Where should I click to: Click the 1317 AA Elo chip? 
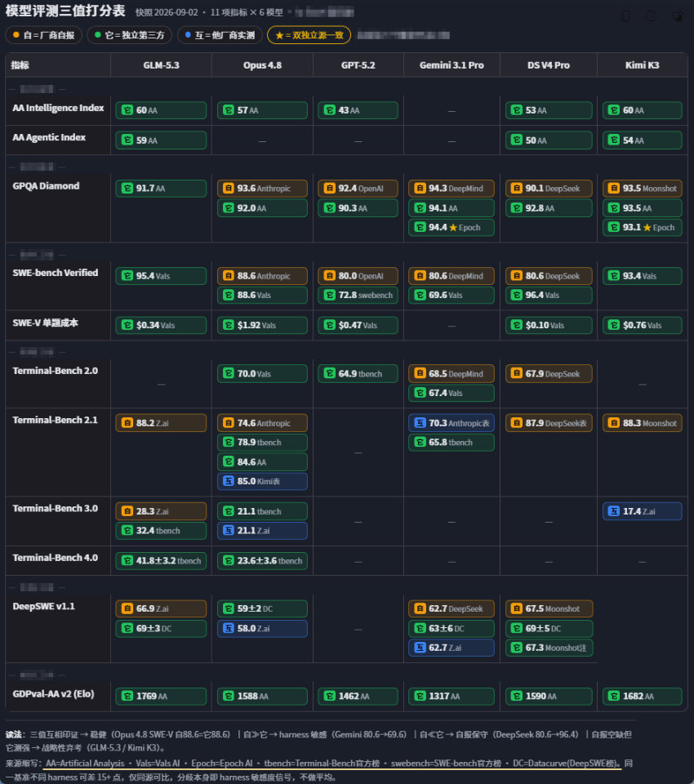[x=452, y=696]
